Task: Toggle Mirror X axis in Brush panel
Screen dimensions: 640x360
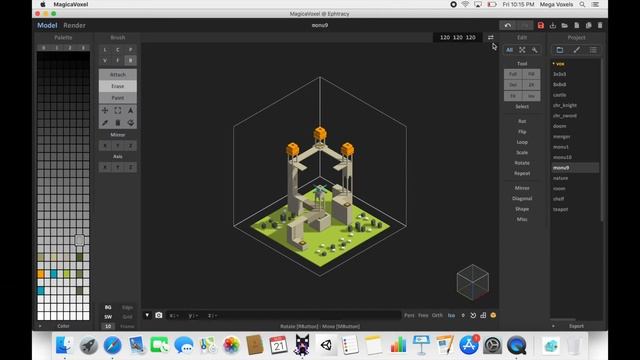Action: (105, 146)
